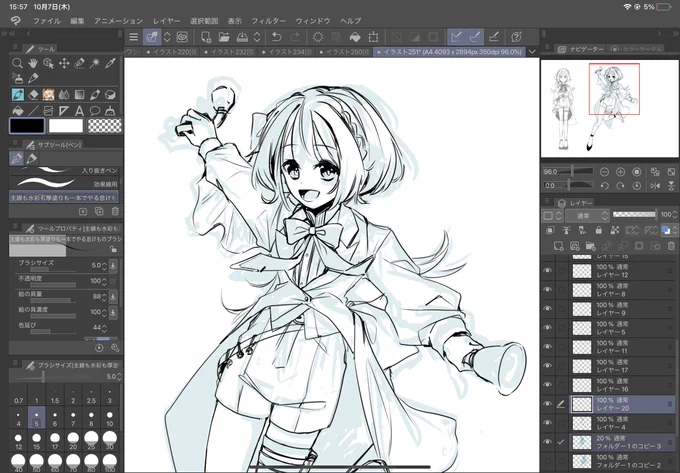
Task: Select the Operation object cursor tool
Action: (49, 63)
